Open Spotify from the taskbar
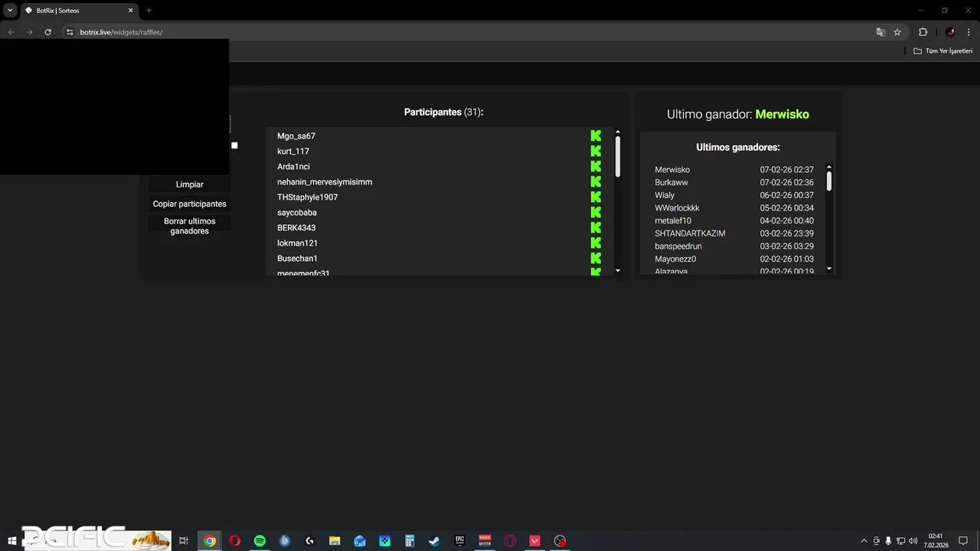The height and width of the screenshot is (551, 980). click(x=260, y=541)
